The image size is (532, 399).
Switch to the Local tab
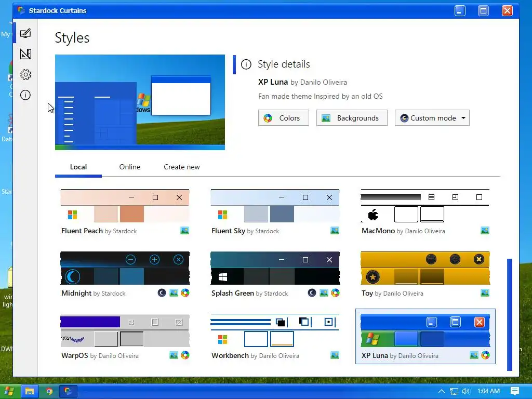(x=78, y=167)
